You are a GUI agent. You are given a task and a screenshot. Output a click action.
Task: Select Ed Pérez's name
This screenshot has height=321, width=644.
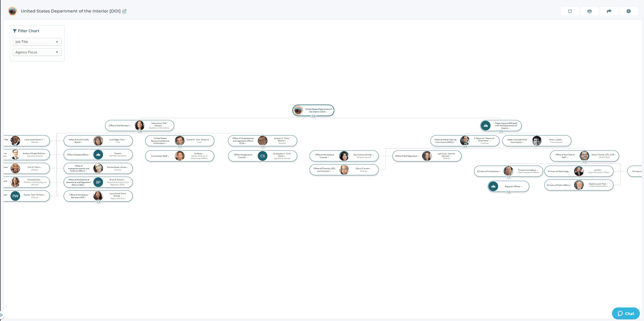[x=199, y=154]
